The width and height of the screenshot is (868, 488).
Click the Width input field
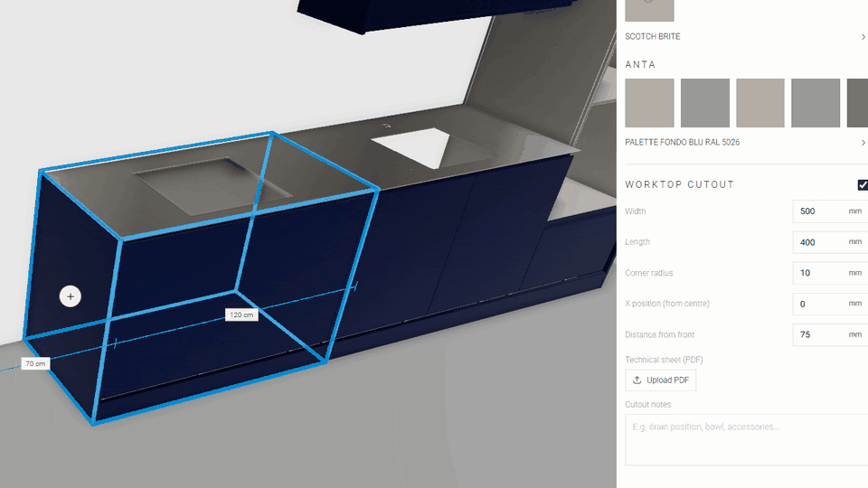[x=830, y=211]
